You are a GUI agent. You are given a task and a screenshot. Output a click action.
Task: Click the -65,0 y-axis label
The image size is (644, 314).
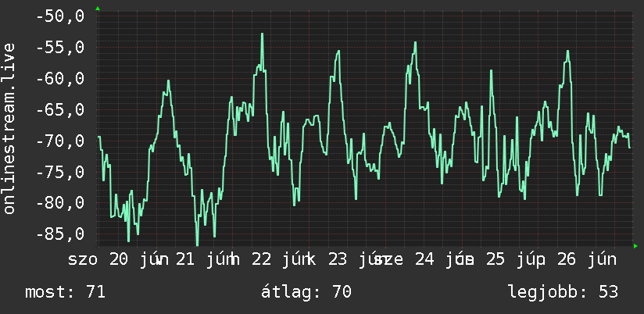60,109
